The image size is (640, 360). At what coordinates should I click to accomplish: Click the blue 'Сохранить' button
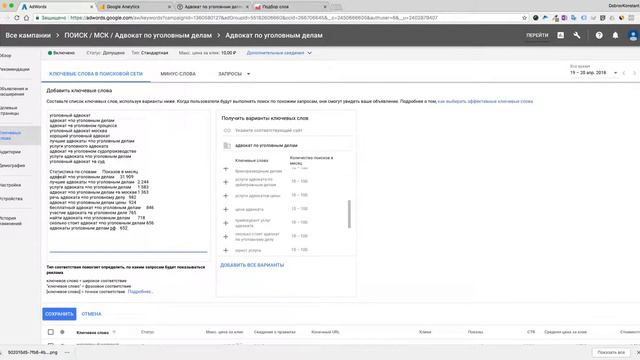click(59, 314)
